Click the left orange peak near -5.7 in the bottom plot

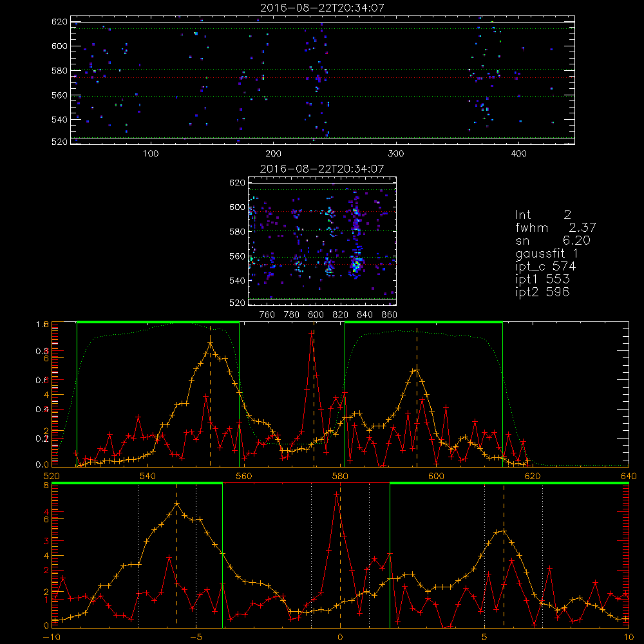click(177, 504)
